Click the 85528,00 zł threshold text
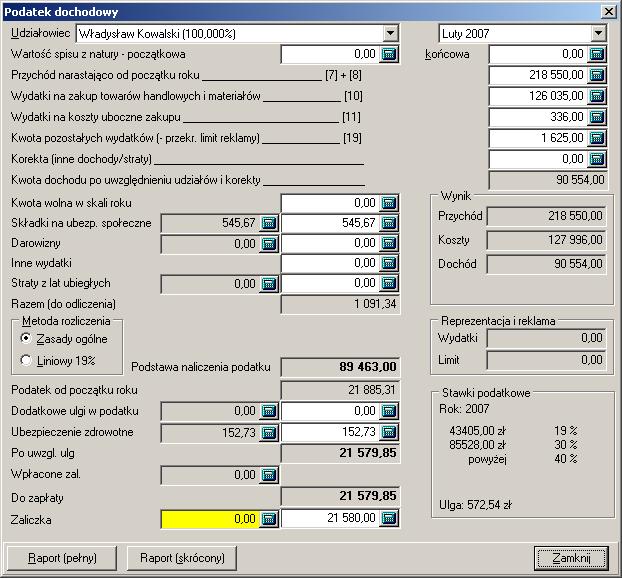The image size is (622, 578). click(478, 445)
